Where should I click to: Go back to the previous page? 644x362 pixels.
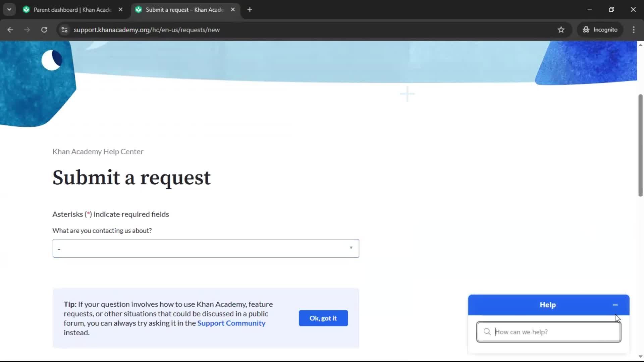point(10,30)
